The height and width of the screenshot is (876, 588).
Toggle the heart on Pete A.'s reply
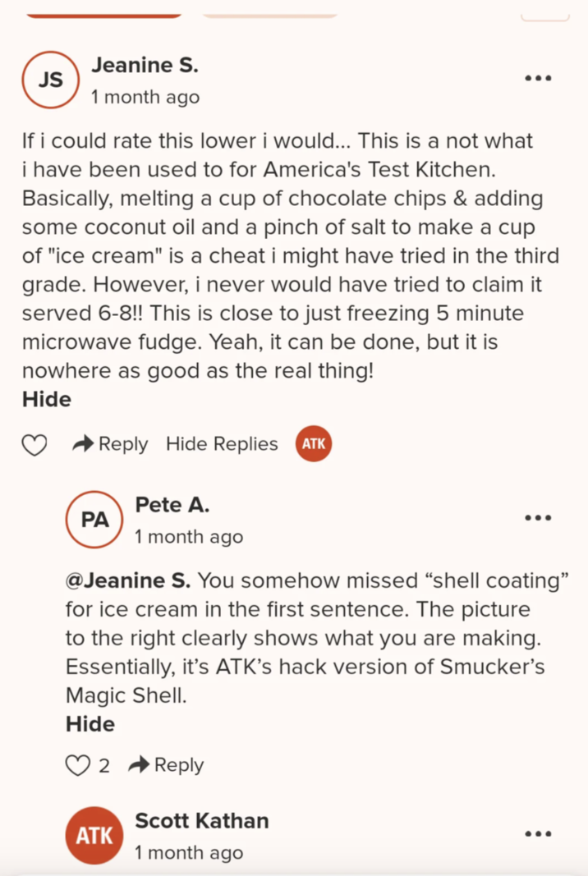coord(77,766)
